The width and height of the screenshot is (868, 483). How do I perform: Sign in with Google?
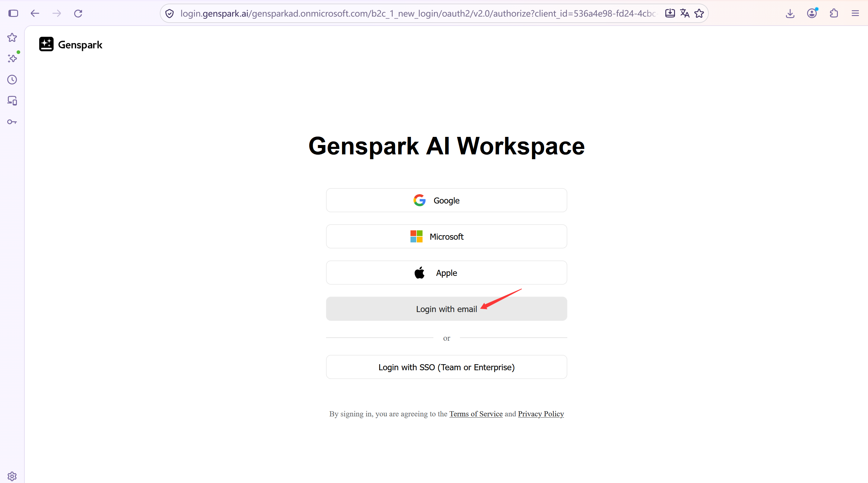(446, 200)
